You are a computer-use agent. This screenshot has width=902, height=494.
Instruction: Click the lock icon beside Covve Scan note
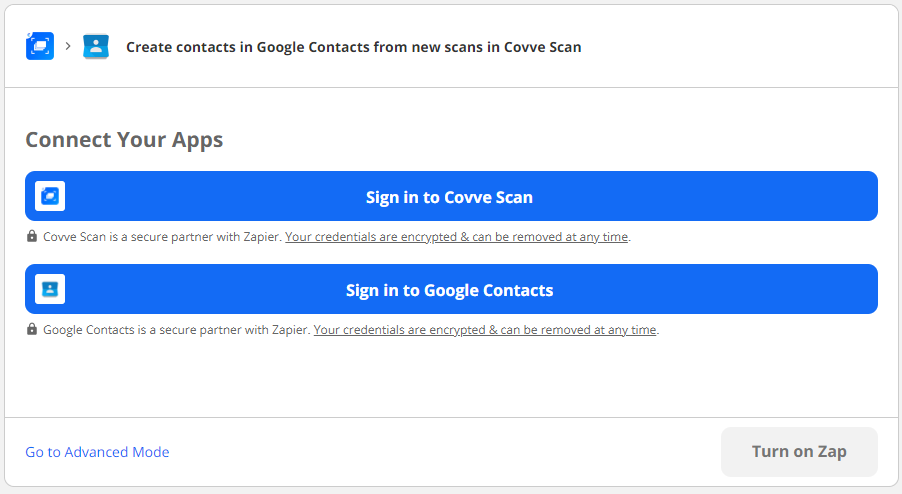32,237
